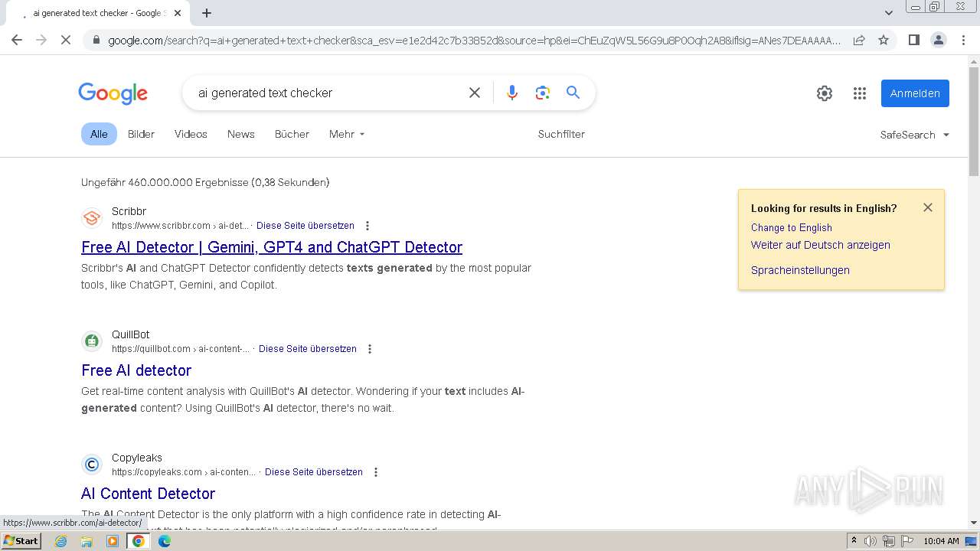Search by image with Google Lens
The width and height of the screenshot is (980, 551).
click(543, 93)
